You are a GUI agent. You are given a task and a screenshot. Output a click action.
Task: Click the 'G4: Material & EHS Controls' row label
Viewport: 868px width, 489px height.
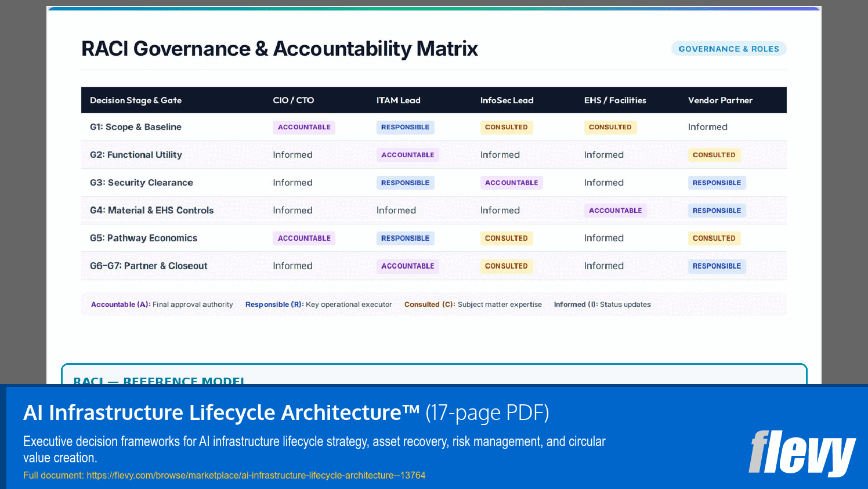point(151,211)
